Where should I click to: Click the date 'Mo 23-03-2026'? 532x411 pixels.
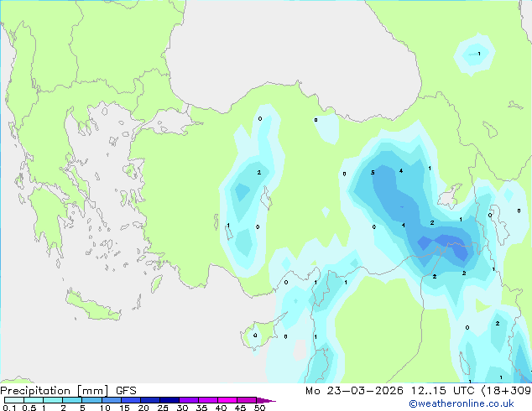coord(354,391)
